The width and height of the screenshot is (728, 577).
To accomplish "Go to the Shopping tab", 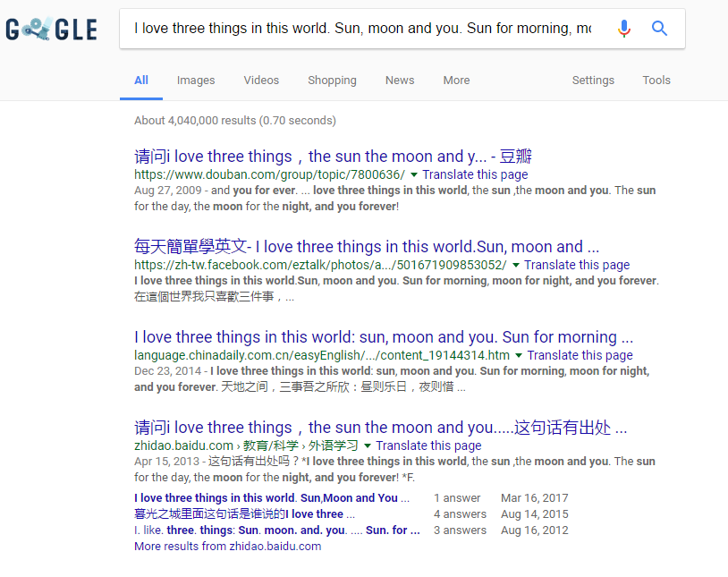I will (x=332, y=81).
